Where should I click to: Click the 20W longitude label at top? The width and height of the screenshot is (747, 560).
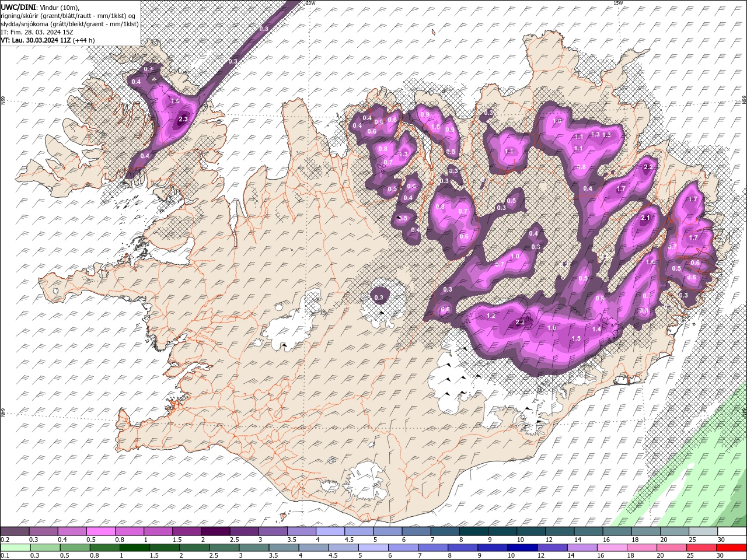(311, 3)
